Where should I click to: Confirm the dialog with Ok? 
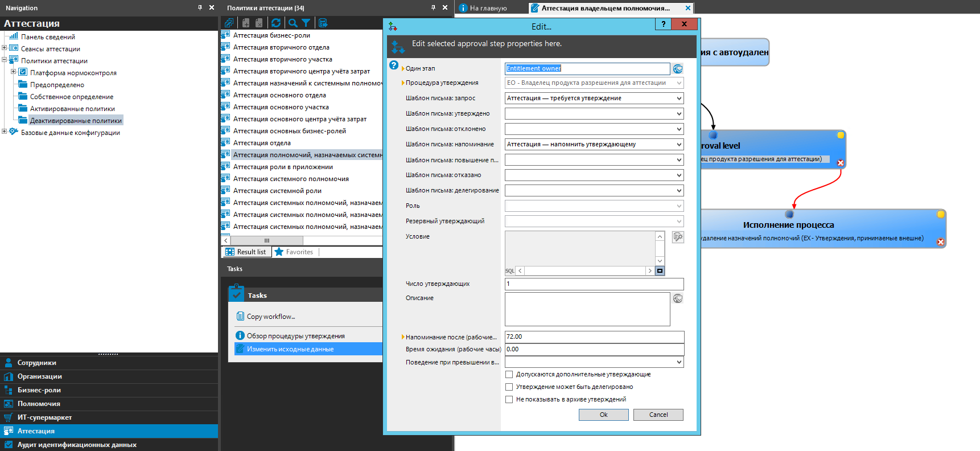[604, 415]
